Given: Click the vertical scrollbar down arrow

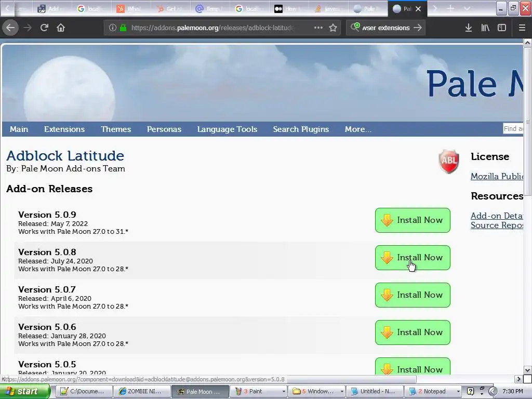Looking at the screenshot, I should [527, 370].
